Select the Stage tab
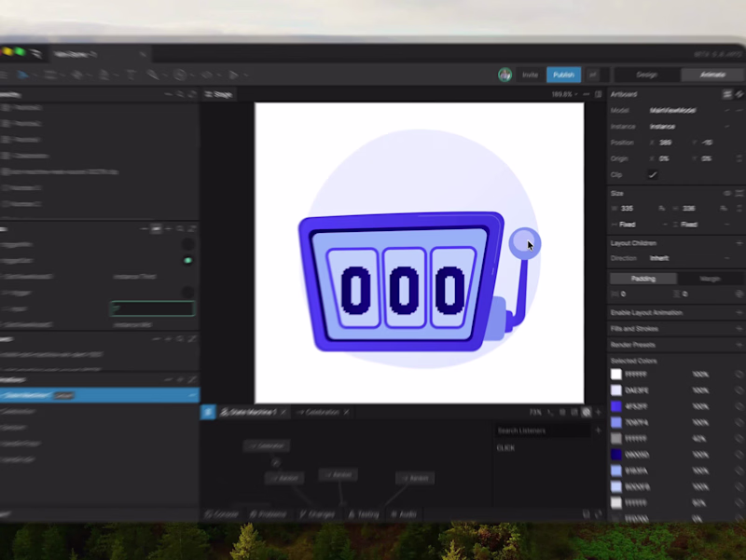 [x=218, y=94]
